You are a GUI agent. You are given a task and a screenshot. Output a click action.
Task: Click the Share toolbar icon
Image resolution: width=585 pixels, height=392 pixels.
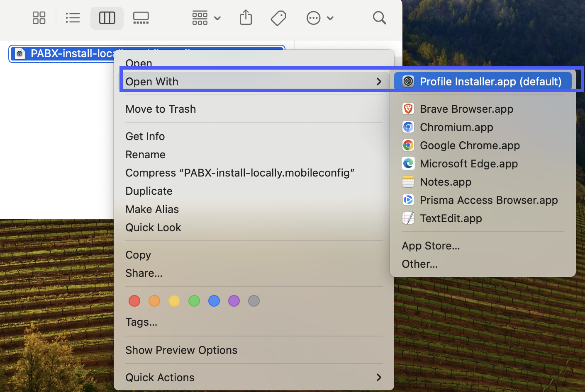point(246,18)
